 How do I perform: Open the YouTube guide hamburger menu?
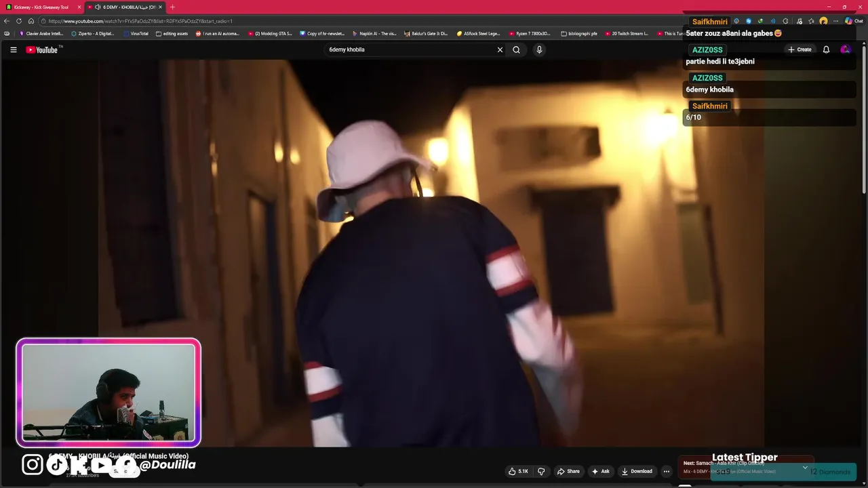pyautogui.click(x=13, y=49)
